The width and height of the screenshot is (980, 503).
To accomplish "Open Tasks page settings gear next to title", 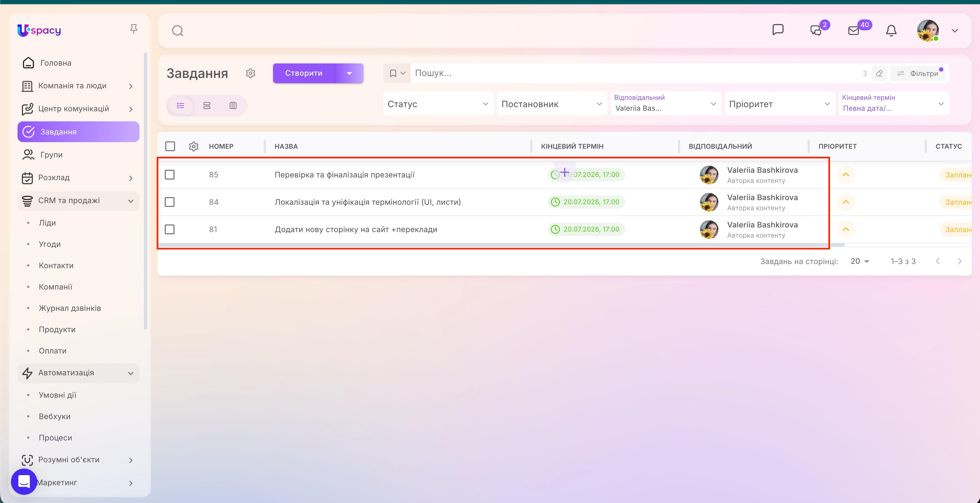I will click(250, 73).
